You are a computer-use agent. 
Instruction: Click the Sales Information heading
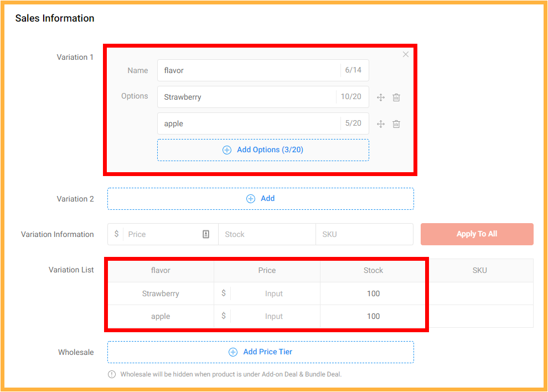click(55, 18)
